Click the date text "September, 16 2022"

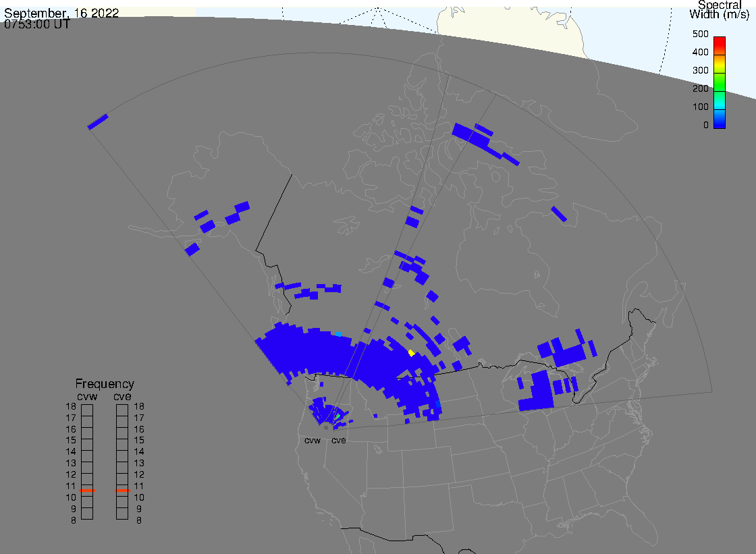pyautogui.click(x=61, y=13)
